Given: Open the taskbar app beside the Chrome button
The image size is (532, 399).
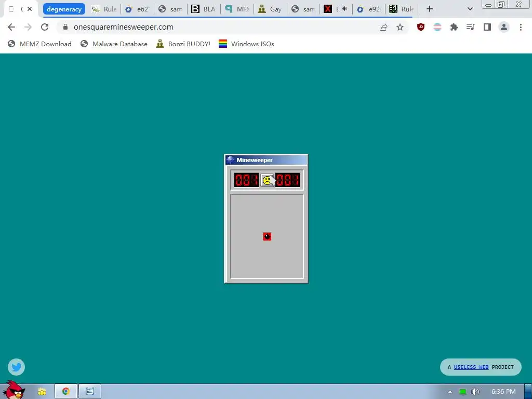Looking at the screenshot, I should click(90, 392).
